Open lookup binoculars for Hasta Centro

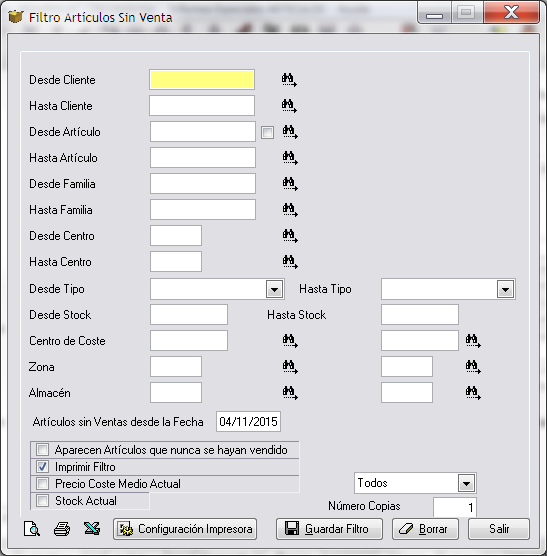pyautogui.click(x=290, y=262)
